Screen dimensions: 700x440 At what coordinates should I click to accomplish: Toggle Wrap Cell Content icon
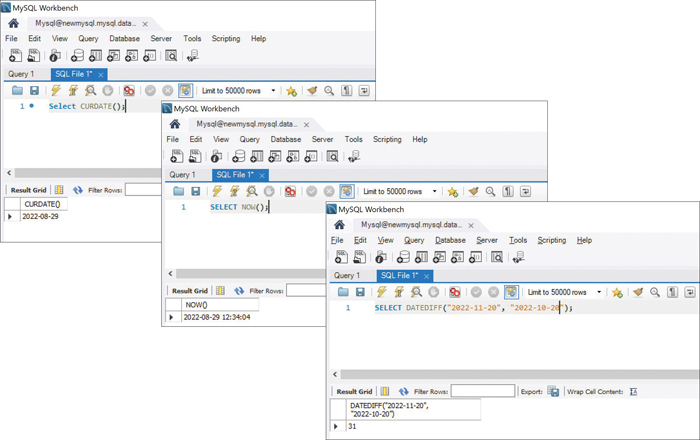click(633, 391)
